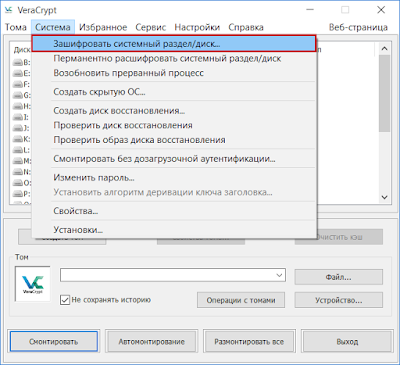
Task: Select Возобновить прерванный процесс
Action: [174, 73]
